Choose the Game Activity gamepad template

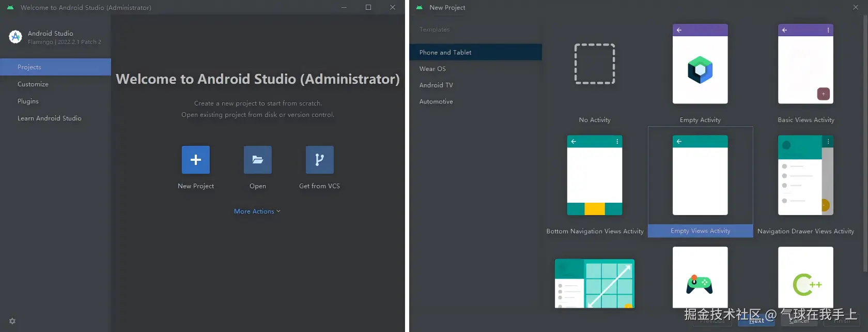click(x=700, y=277)
